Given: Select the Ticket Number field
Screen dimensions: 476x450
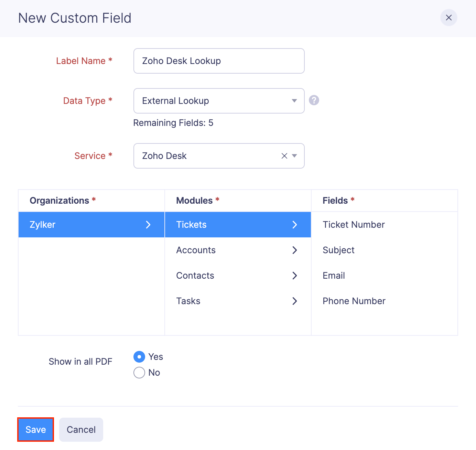Looking at the screenshot, I should pos(354,225).
